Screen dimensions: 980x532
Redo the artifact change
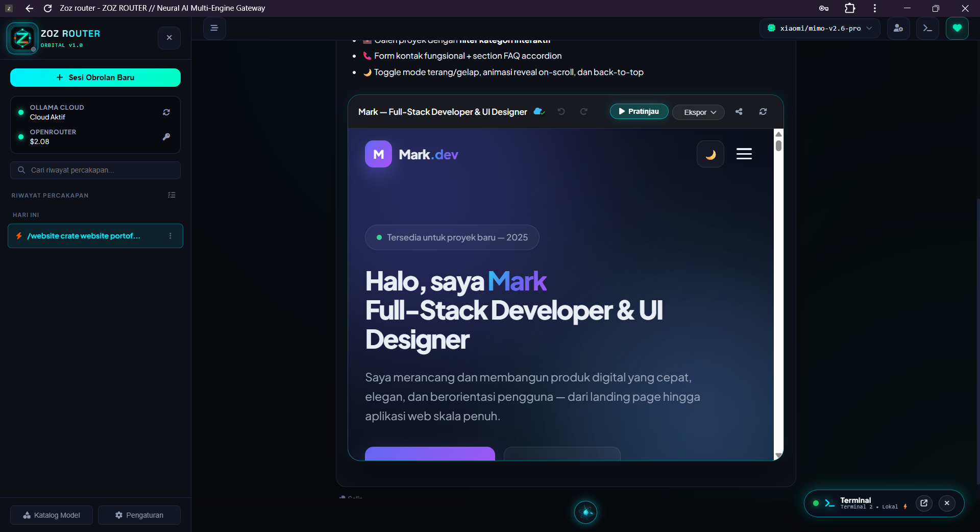(584, 111)
